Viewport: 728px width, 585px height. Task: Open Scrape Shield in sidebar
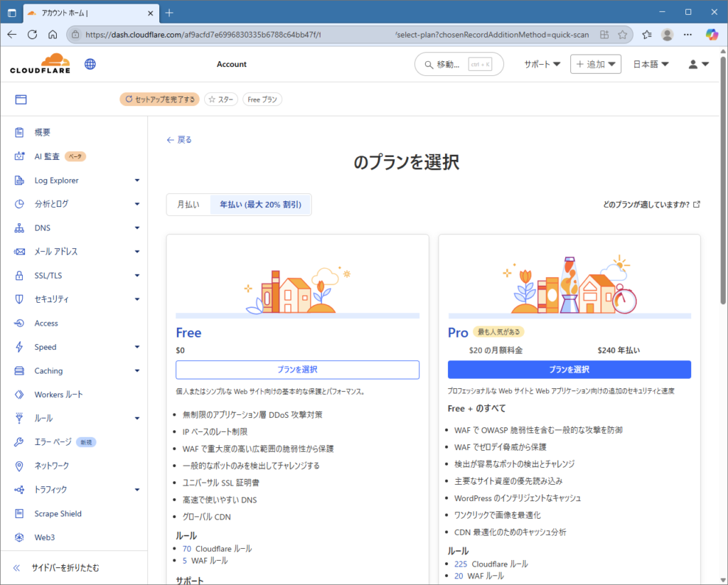tap(58, 513)
